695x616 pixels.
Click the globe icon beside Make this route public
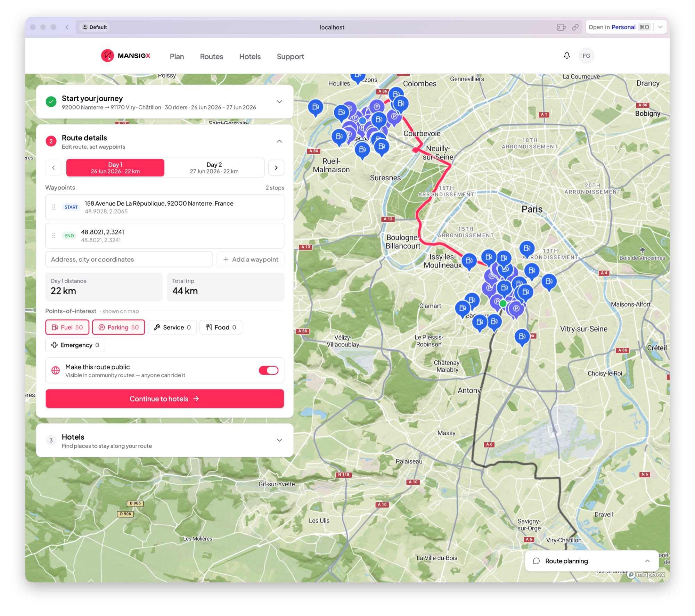pos(56,370)
